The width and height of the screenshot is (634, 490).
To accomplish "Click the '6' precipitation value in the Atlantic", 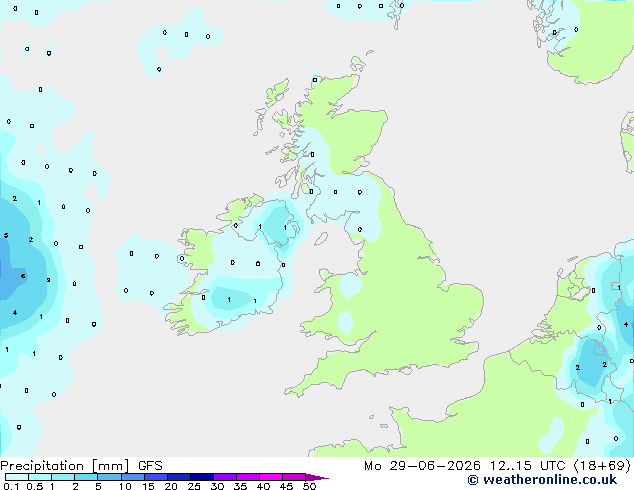I will tap(23, 276).
